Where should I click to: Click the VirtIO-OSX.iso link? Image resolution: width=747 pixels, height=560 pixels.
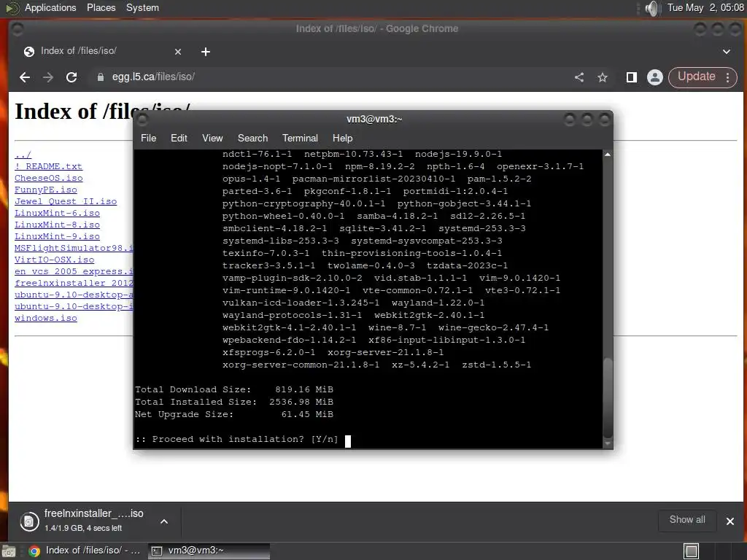[x=54, y=260]
